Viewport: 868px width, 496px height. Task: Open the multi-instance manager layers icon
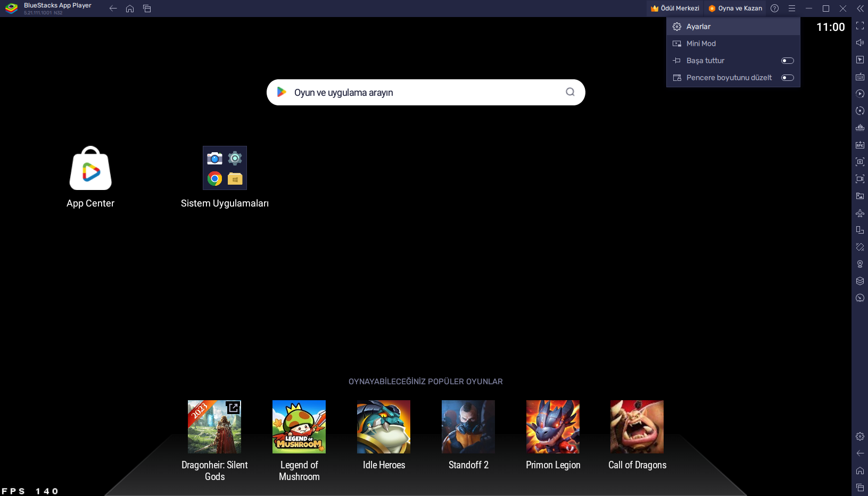pos(859,281)
